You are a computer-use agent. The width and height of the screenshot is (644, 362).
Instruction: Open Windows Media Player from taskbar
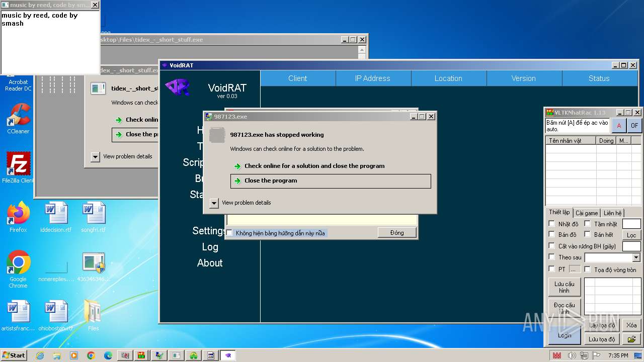click(x=74, y=355)
